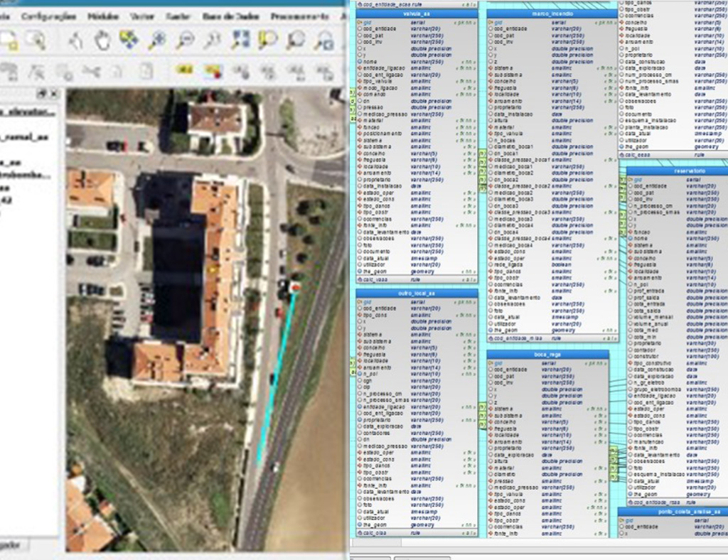Click Pan Map to Selection icon

[129, 41]
